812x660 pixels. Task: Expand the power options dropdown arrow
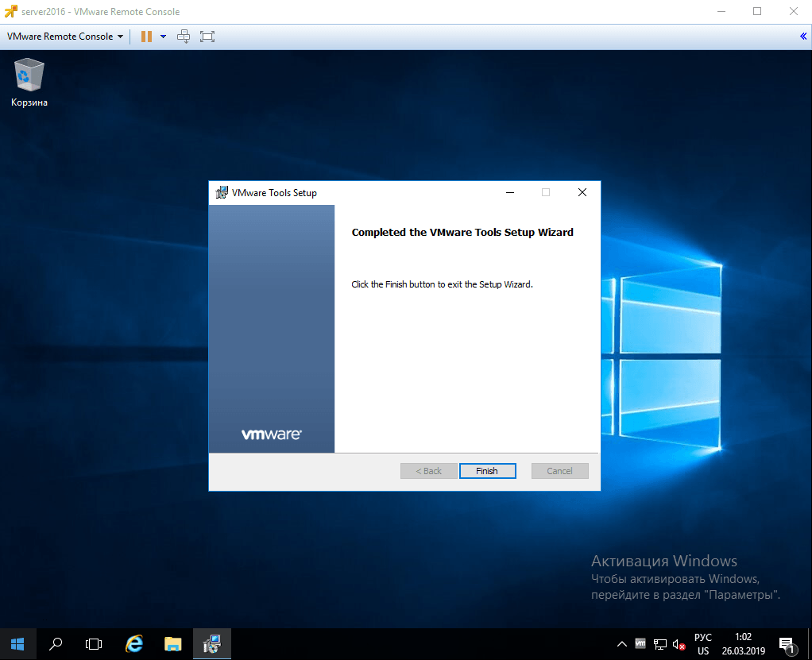[x=163, y=37]
